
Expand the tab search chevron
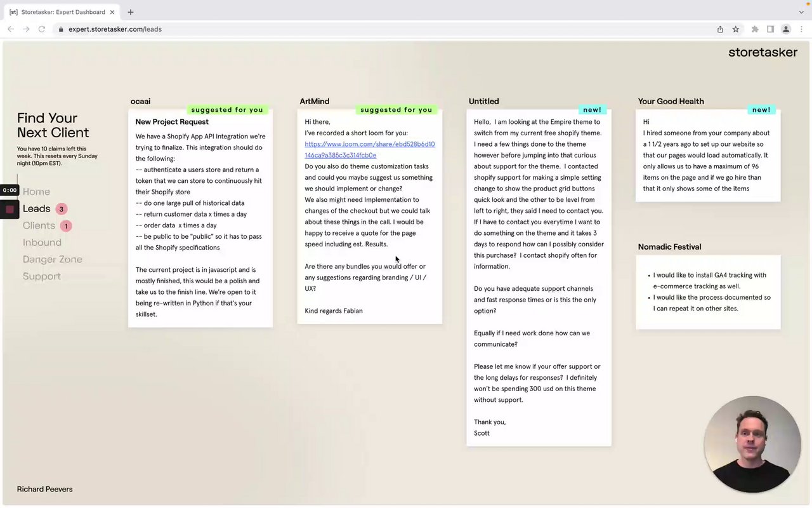pyautogui.click(x=801, y=12)
